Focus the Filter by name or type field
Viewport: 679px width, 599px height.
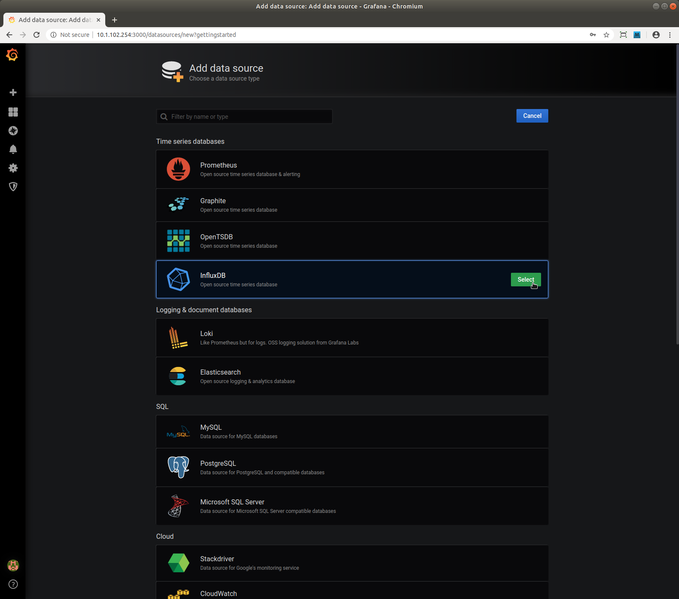point(244,117)
